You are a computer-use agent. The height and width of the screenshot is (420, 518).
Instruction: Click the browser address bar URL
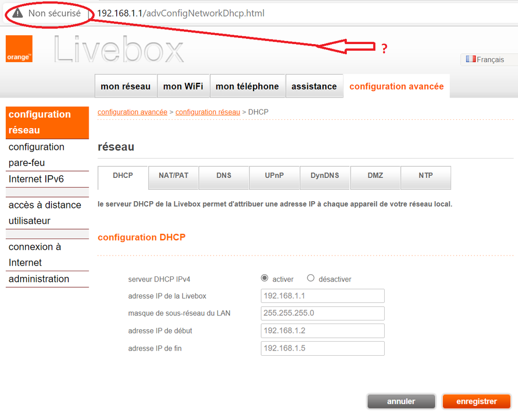(x=181, y=13)
